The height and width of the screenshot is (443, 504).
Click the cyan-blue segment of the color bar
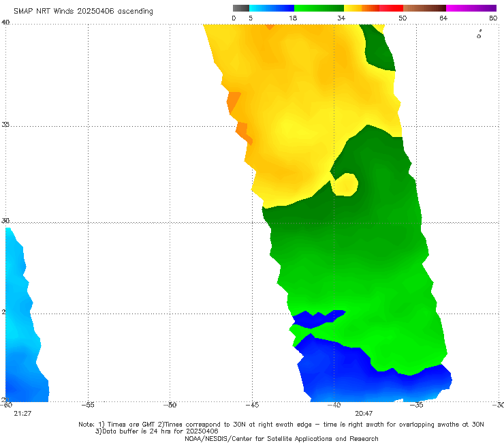pos(272,8)
